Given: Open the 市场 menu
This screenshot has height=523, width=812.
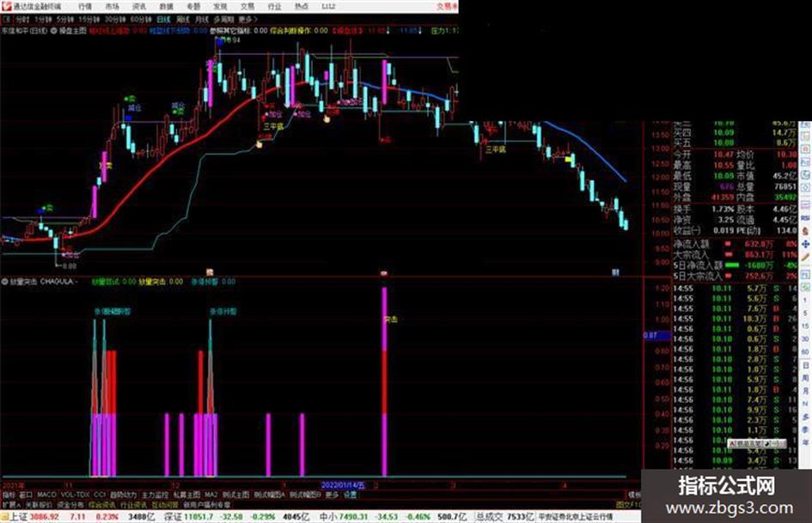Looking at the screenshot, I should (112, 6).
